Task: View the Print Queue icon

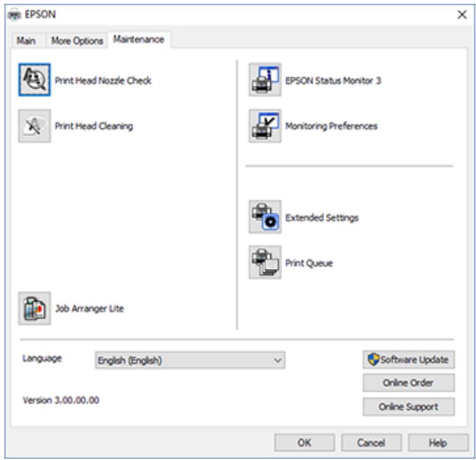Action: [265, 263]
